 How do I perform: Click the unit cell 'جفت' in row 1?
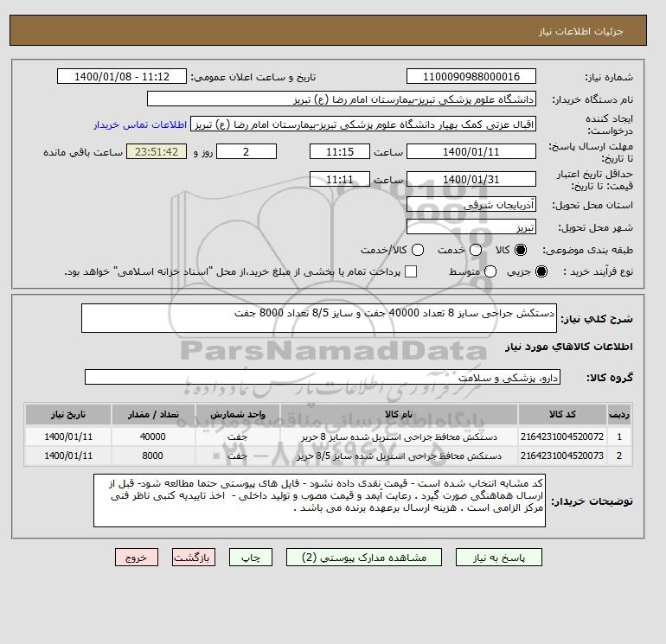tap(238, 437)
